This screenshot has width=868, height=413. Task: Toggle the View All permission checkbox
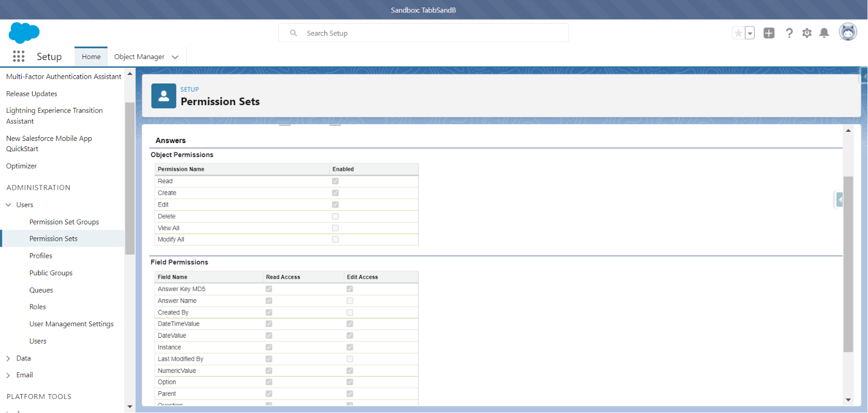point(335,228)
